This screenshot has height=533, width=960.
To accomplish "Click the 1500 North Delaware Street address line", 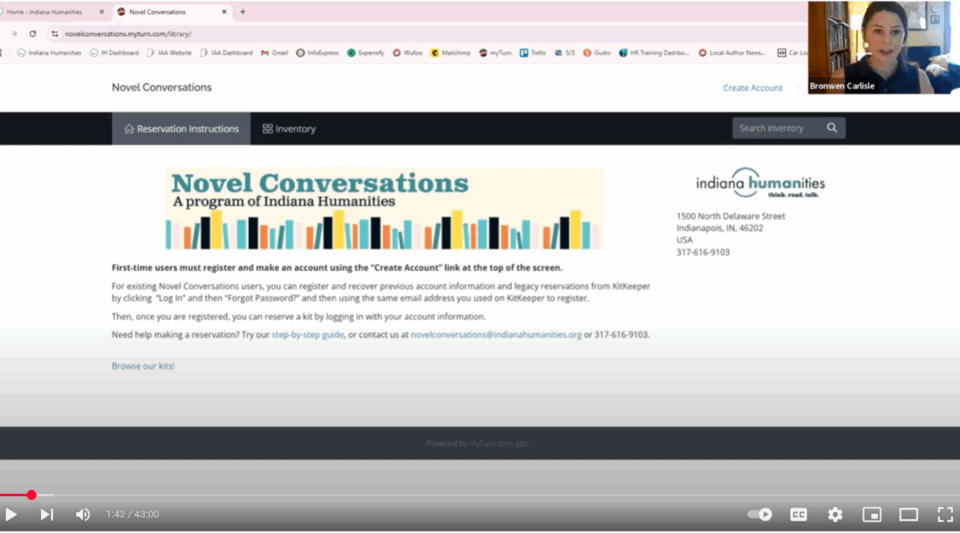I will 730,216.
